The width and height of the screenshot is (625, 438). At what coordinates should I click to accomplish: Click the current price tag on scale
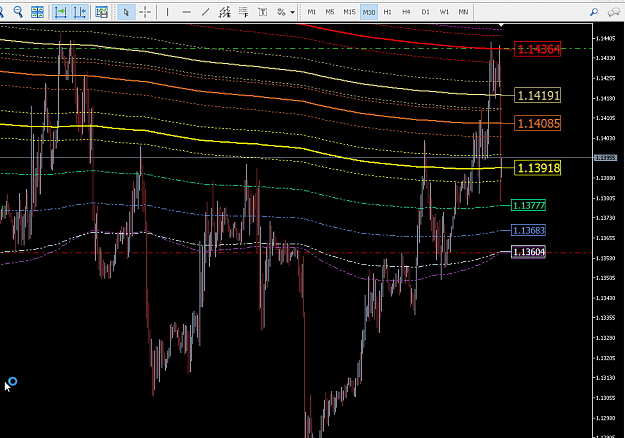click(605, 158)
